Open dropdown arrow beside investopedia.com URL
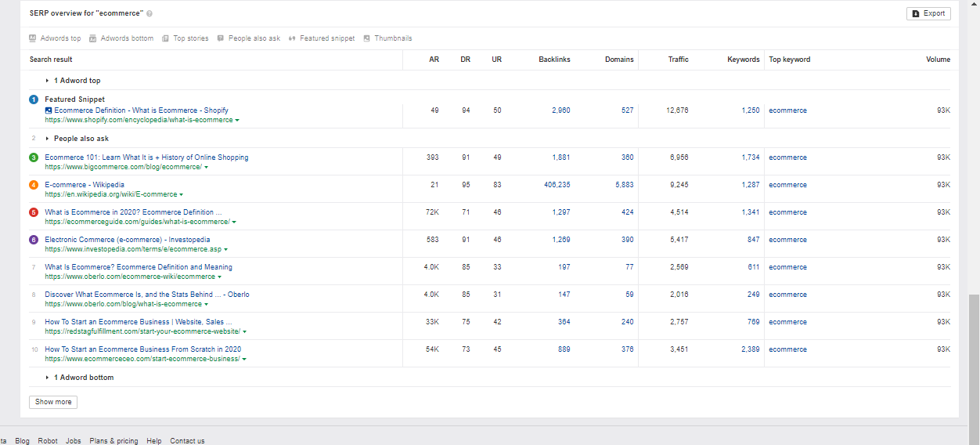 pyautogui.click(x=226, y=250)
